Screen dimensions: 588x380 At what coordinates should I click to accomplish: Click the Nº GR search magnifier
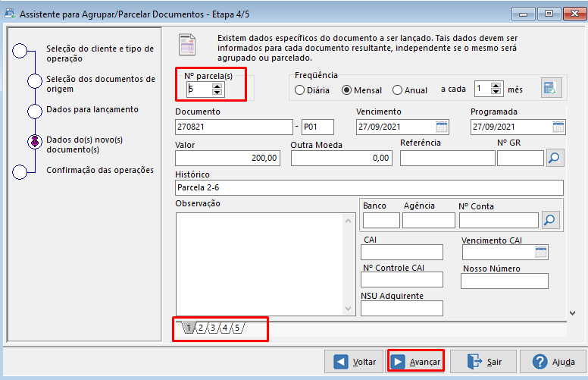[x=555, y=158]
